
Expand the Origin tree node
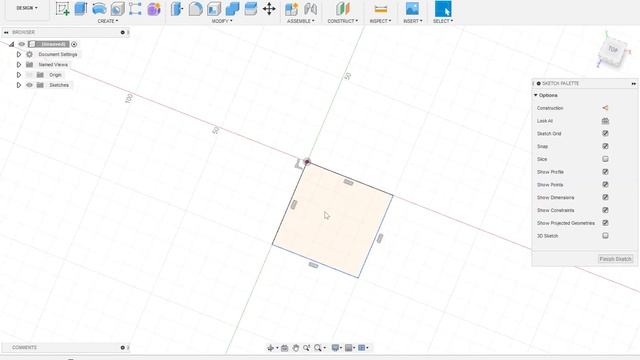click(18, 75)
